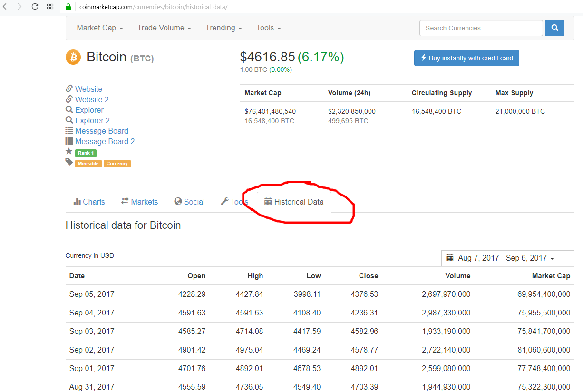Click the green secure padlock icon
Screen dimensions: 583x392
68,7
